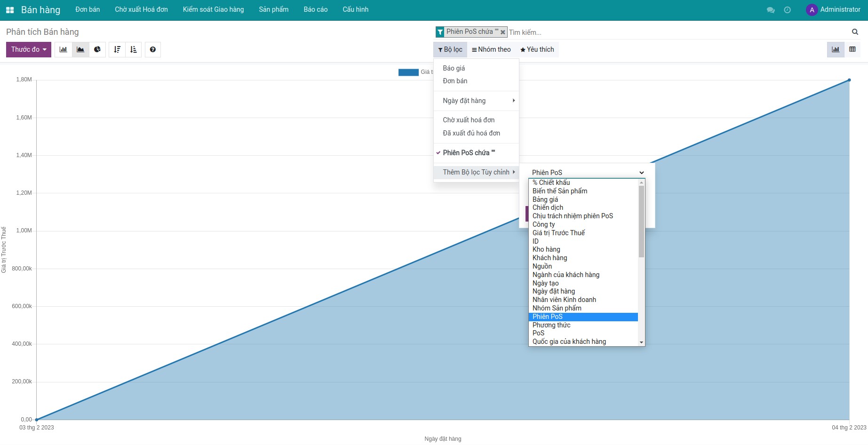Switch to bar chart view
Viewport: 868px width, 445px height.
click(x=64, y=49)
